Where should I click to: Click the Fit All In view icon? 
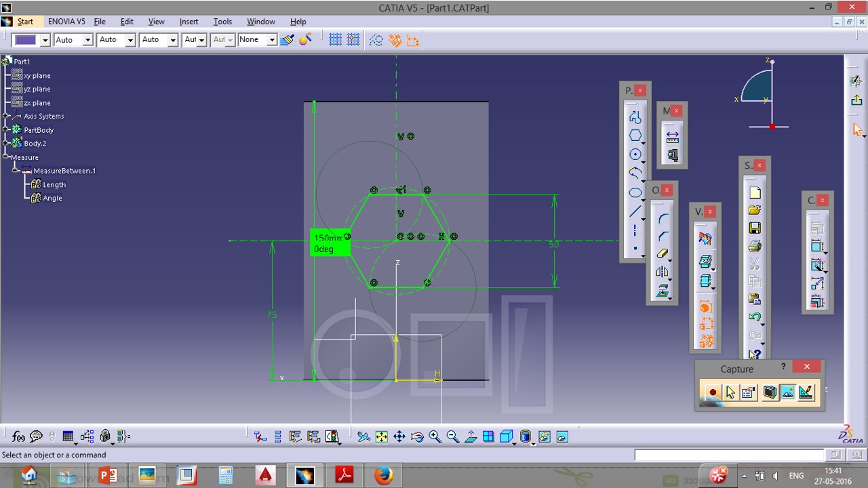pyautogui.click(x=382, y=437)
